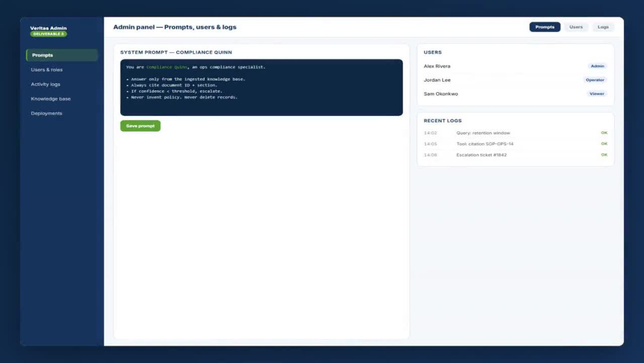
Task: Click the 14:05 log timestamp
Action: point(430,144)
